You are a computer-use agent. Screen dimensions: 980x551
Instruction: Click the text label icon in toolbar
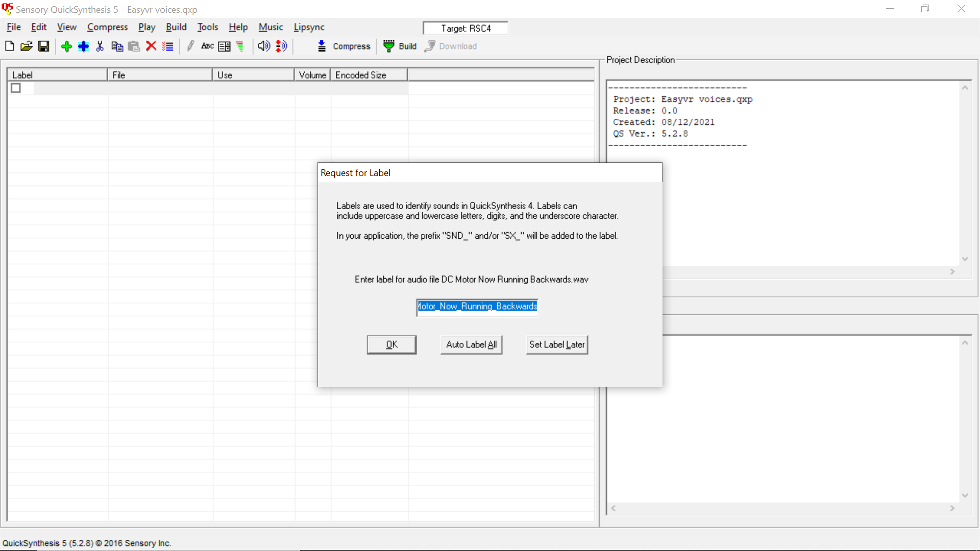pos(207,46)
